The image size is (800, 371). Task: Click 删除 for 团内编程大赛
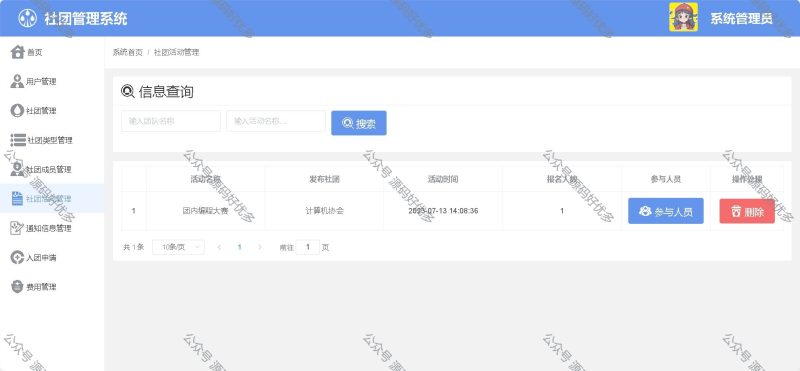(747, 211)
